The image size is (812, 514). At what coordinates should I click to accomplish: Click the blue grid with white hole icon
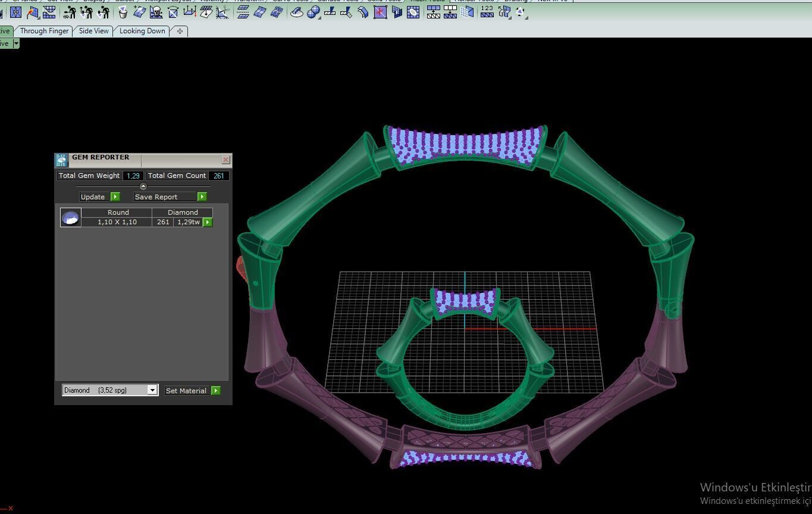(x=413, y=12)
